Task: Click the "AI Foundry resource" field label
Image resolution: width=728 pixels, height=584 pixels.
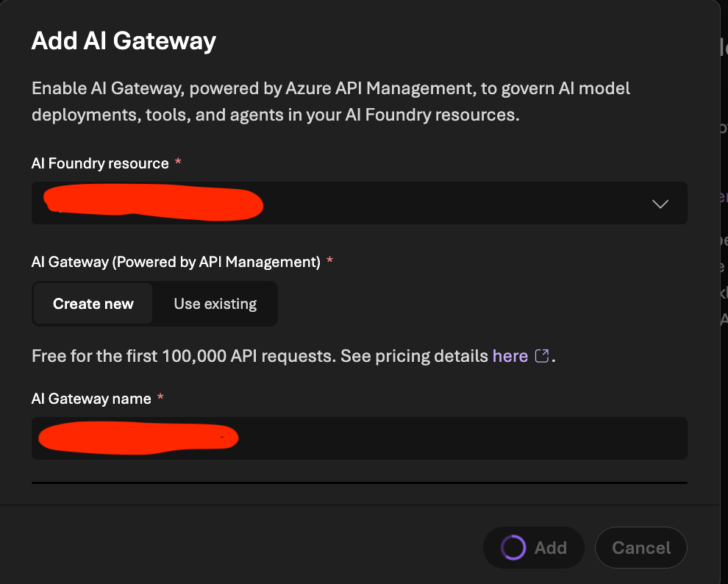Action: pos(100,163)
